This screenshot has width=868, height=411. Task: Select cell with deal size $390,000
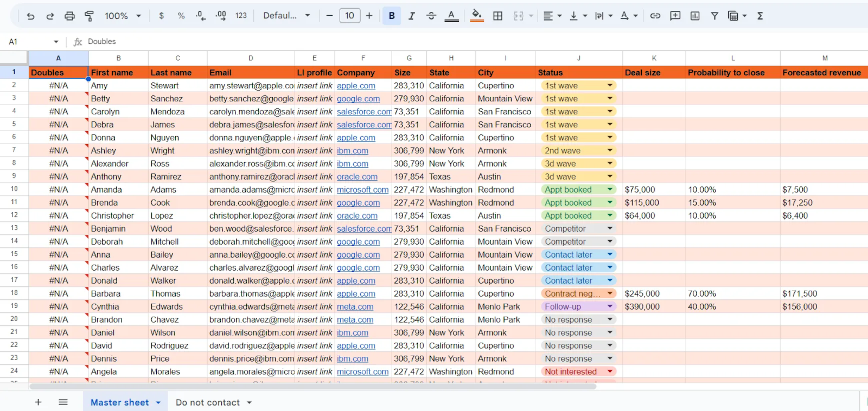(654, 307)
